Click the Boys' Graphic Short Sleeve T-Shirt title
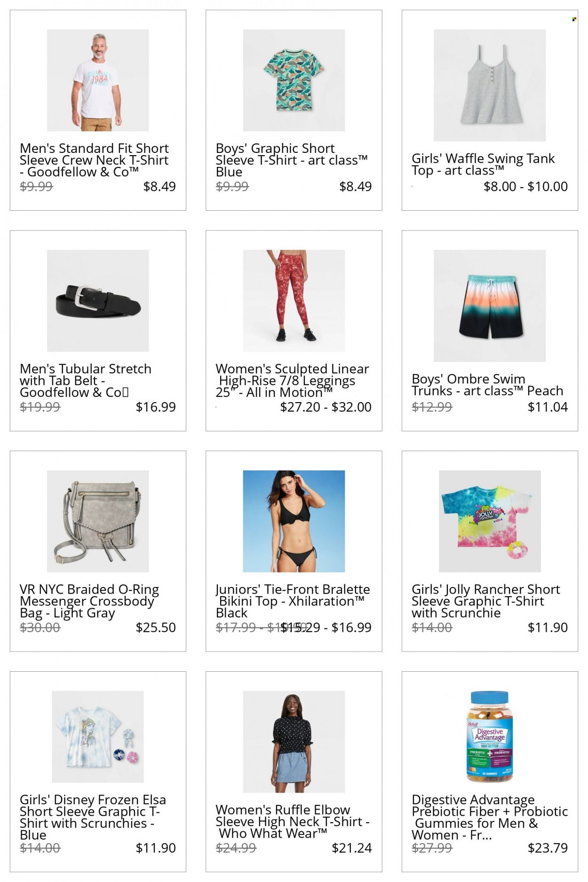This screenshot has width=588, height=882. (x=292, y=160)
